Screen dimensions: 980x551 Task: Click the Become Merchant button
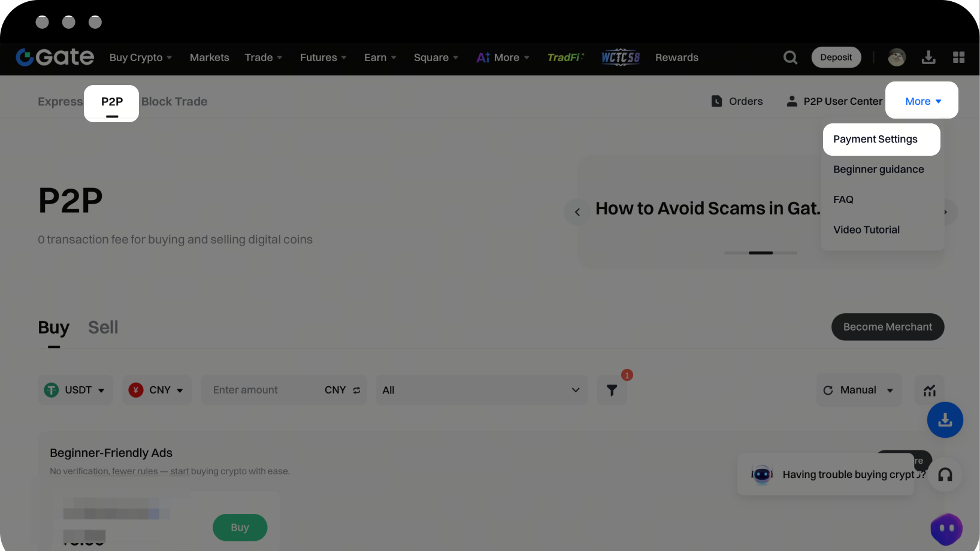point(887,327)
